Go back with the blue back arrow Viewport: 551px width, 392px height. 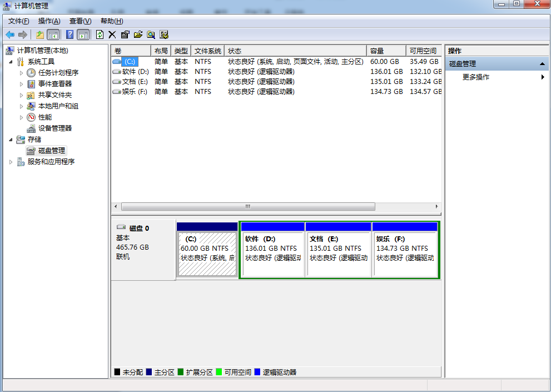(10, 34)
